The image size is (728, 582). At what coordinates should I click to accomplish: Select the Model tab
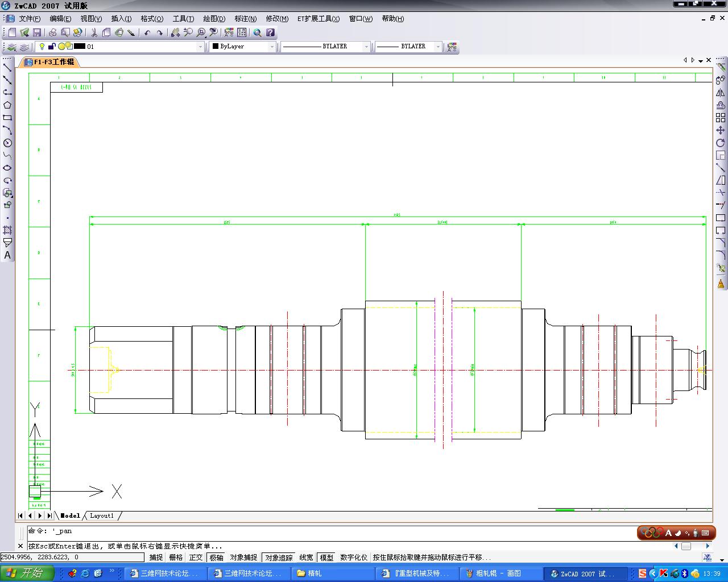[70, 516]
